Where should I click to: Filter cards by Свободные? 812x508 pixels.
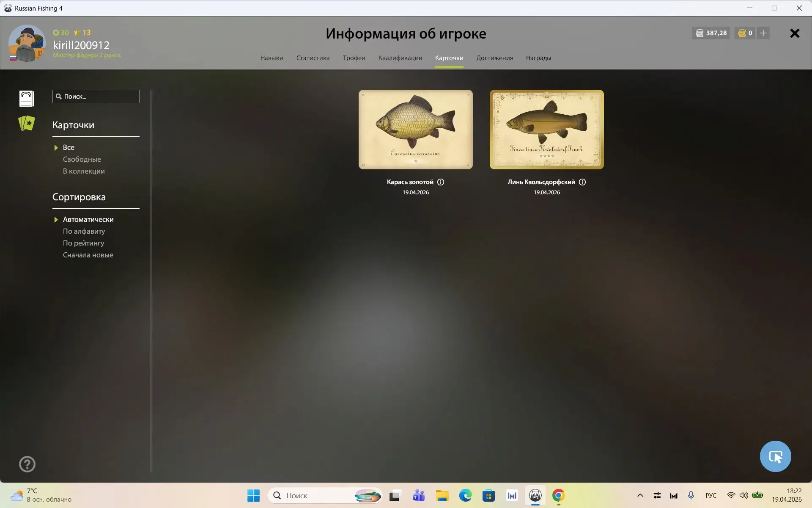[x=82, y=159]
